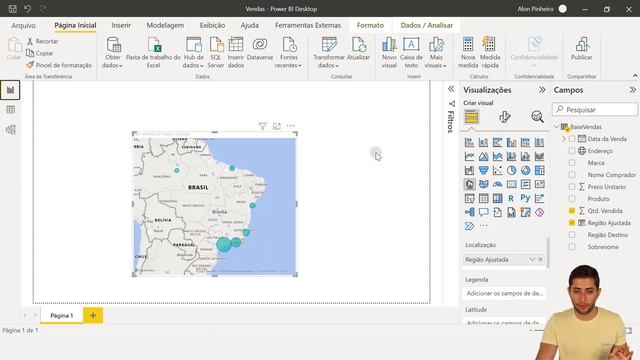Screen dimensions: 640x360
Task: Open the Região Ajustada field dropdown arrow
Action: click(x=532, y=260)
